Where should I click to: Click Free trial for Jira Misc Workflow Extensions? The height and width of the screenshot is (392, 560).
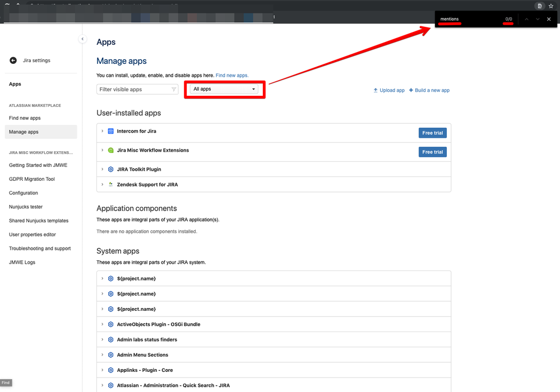coord(433,152)
